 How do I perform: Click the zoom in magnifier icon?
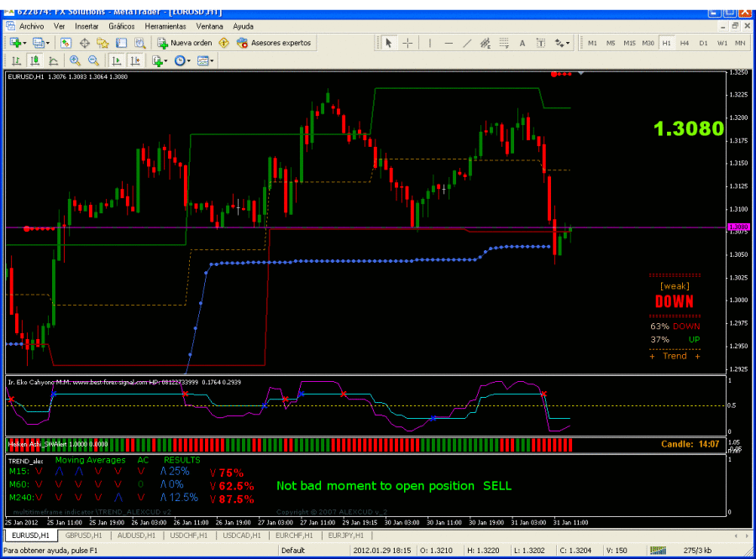(76, 60)
